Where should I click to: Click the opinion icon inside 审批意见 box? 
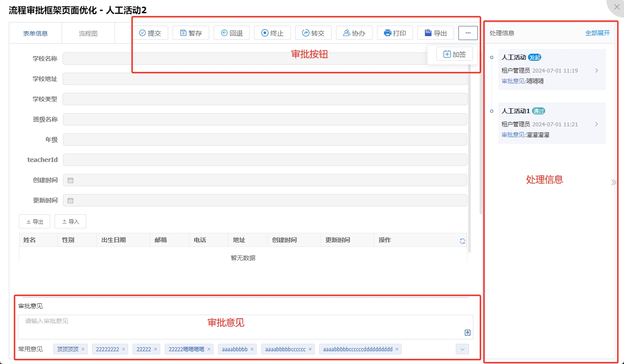tap(468, 333)
